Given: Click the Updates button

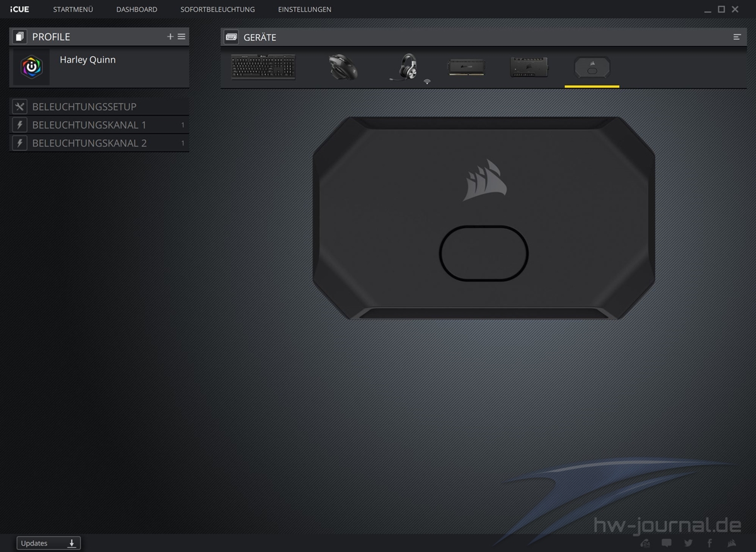Looking at the screenshot, I should point(49,543).
